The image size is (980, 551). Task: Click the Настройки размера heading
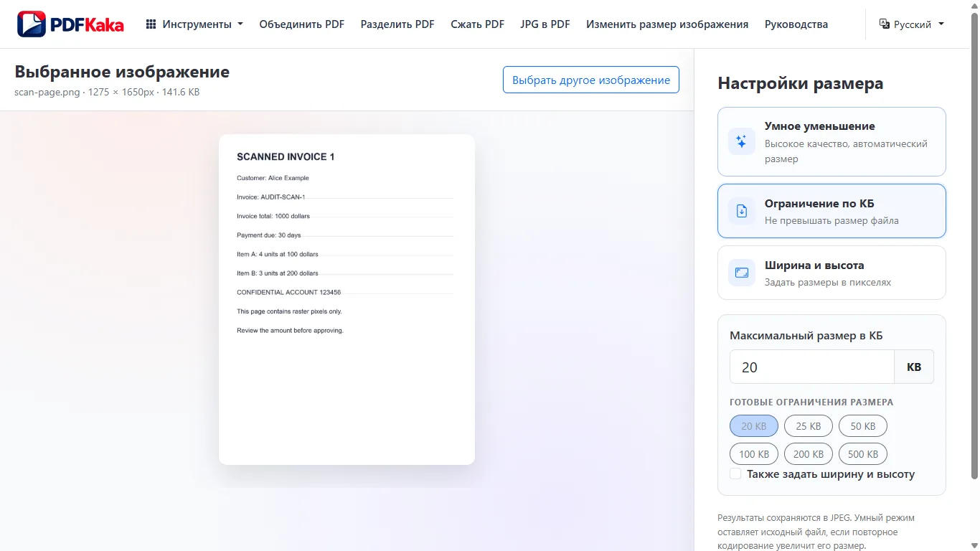click(801, 83)
